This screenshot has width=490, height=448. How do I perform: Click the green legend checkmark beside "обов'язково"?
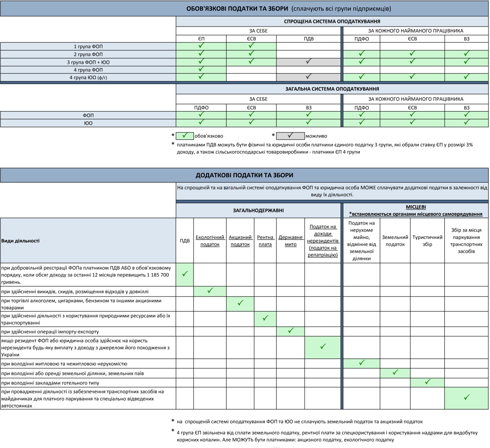(185, 136)
